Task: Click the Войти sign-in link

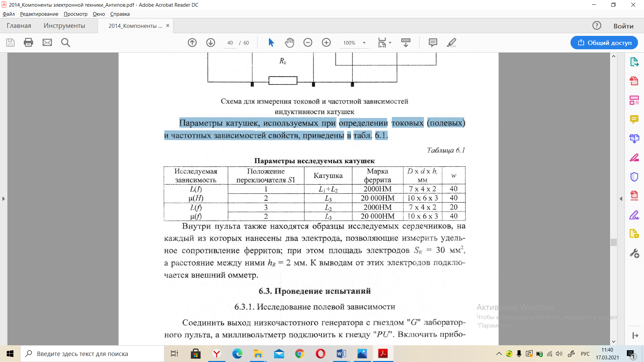Action: pos(623,26)
